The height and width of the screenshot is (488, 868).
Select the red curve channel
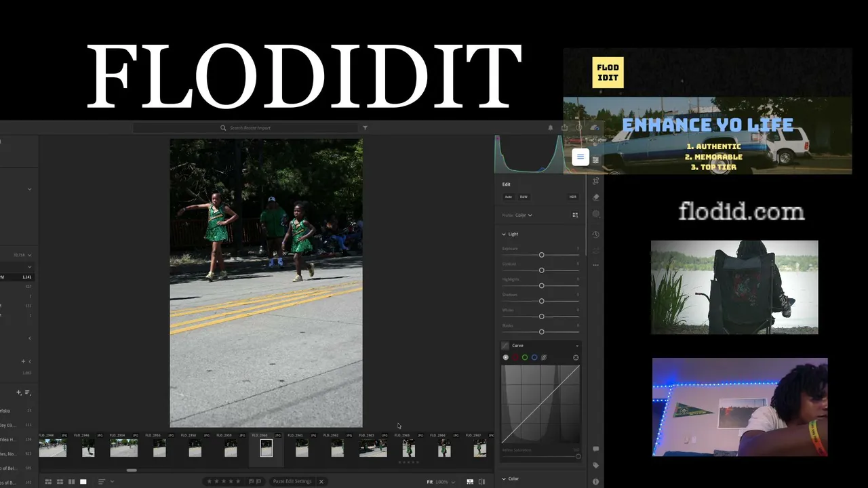click(515, 357)
